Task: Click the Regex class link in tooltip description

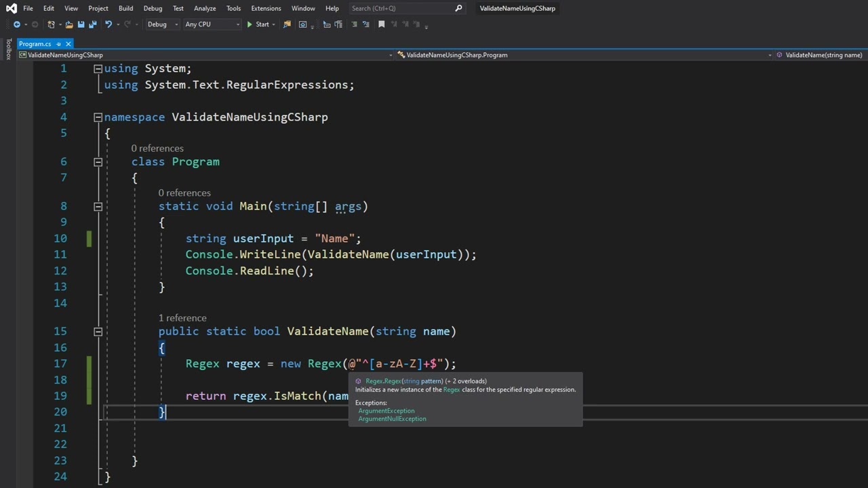Action: click(452, 390)
